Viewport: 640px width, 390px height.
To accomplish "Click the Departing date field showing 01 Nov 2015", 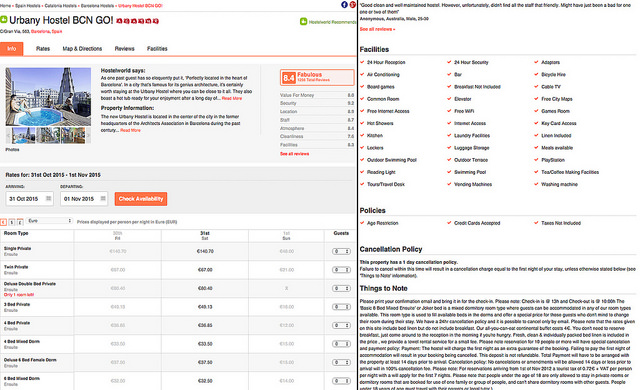I will click(x=84, y=199).
